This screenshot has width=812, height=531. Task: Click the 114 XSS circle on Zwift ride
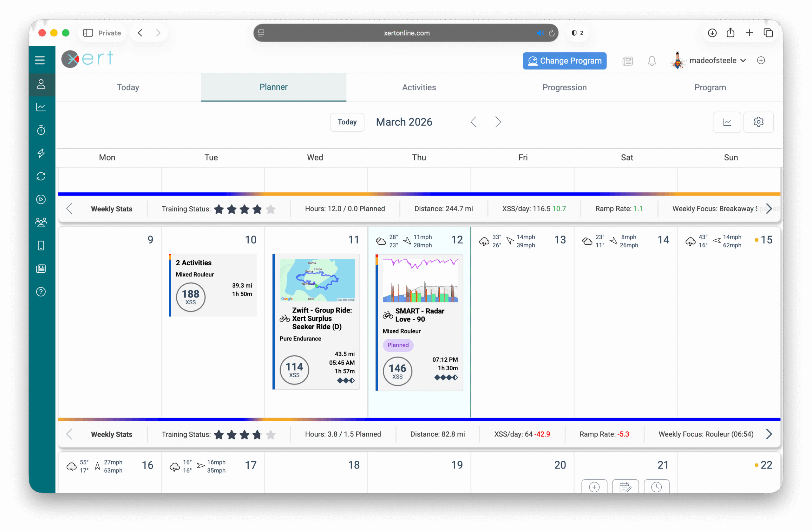[294, 370]
